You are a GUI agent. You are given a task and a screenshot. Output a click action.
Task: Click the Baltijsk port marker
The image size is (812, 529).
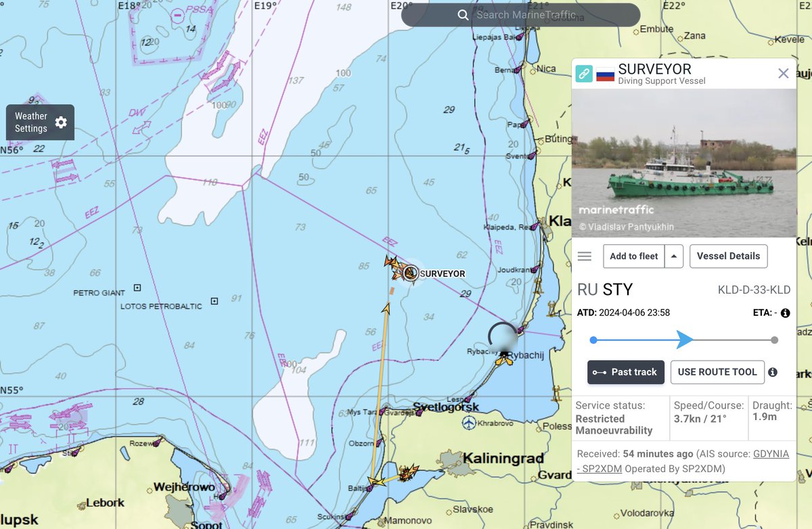tap(370, 487)
